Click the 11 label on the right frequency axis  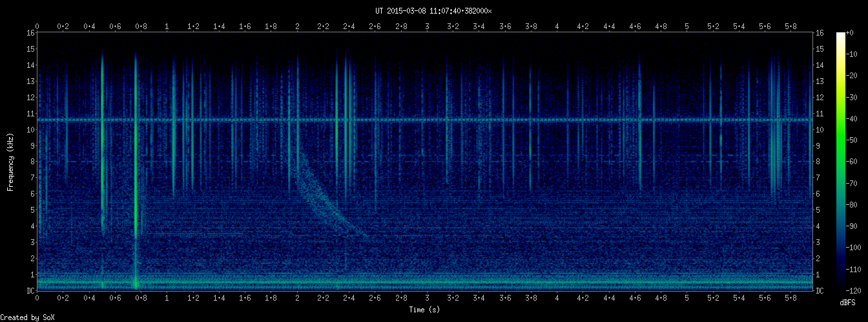coord(820,113)
